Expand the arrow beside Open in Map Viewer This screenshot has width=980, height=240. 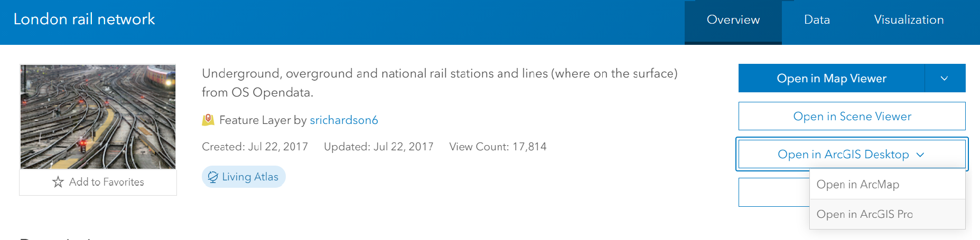point(945,78)
